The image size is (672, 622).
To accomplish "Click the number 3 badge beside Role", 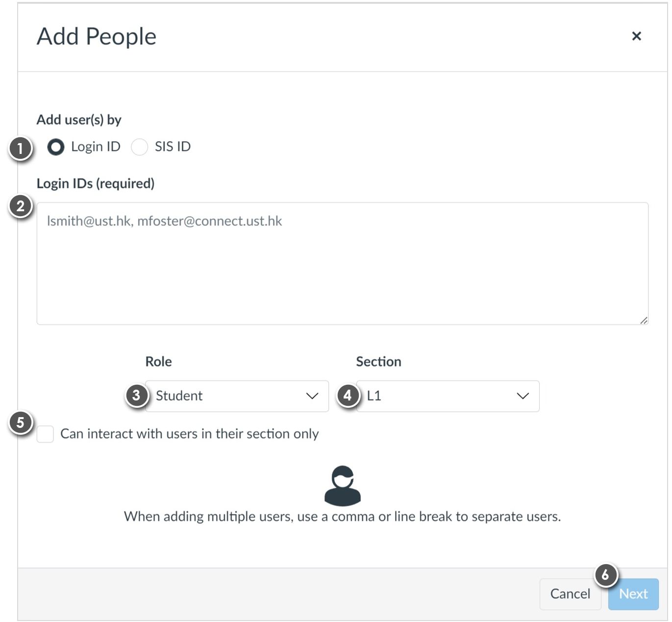I will (137, 395).
